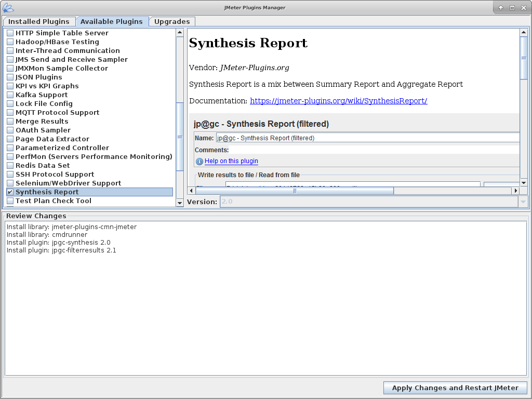Select the Available Plugins tab
The width and height of the screenshot is (532, 399).
point(112,21)
